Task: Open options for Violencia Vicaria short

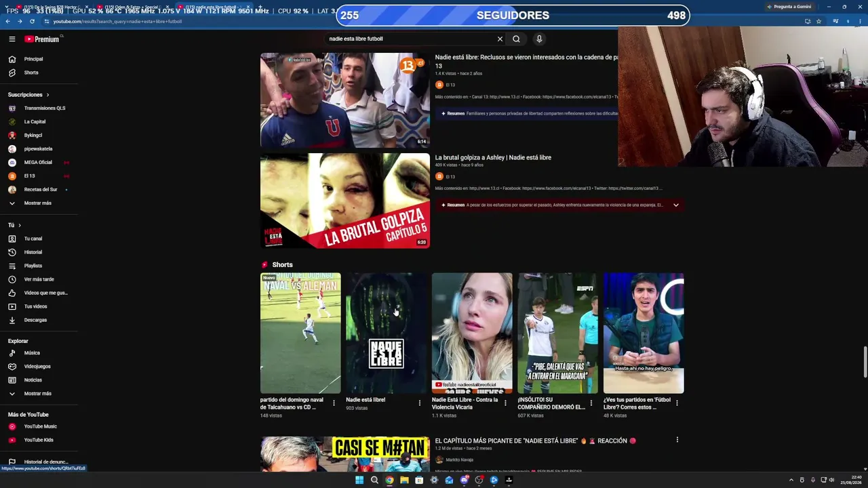Action: (505, 403)
